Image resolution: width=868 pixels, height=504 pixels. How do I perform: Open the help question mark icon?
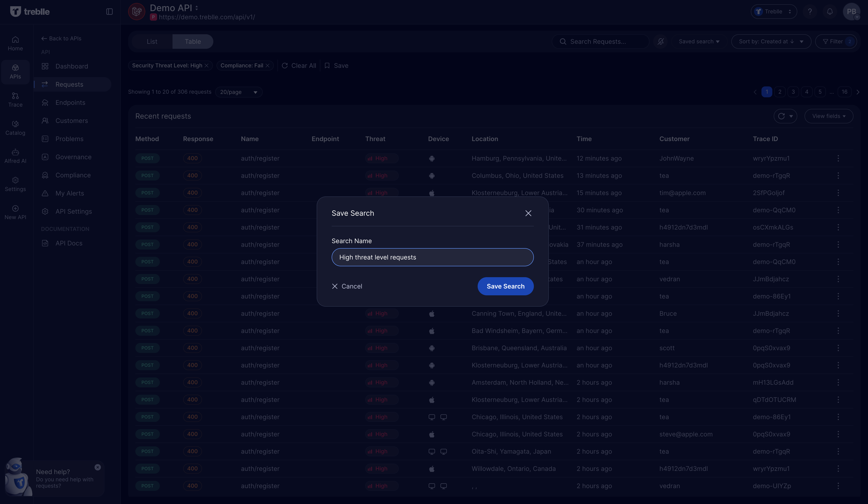click(810, 12)
